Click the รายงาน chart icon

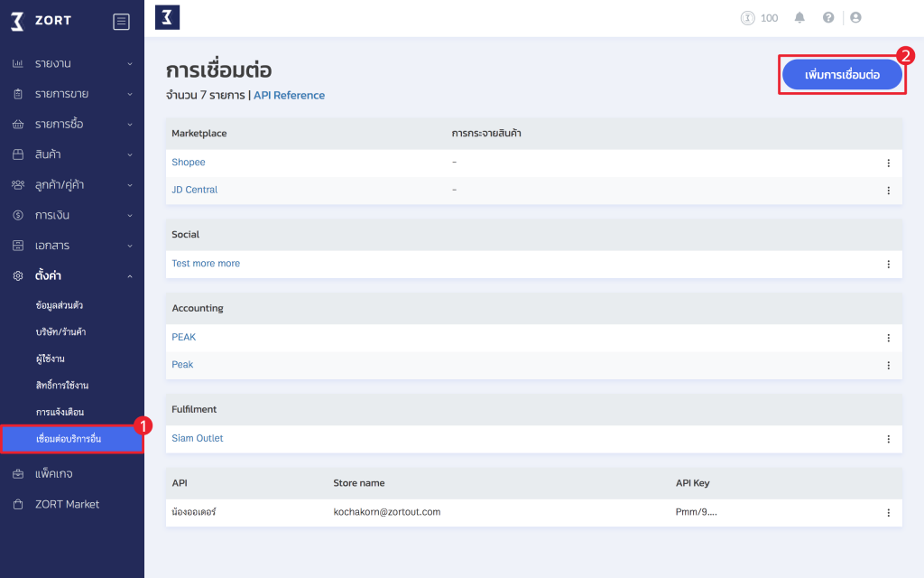tap(18, 64)
